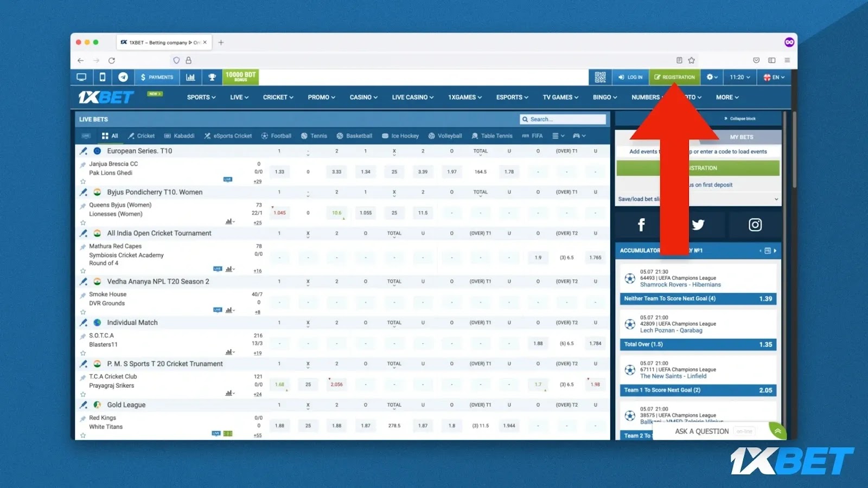Select Total Over (1.5) 1.35 odds
This screenshot has width=868, height=488.
698,344
